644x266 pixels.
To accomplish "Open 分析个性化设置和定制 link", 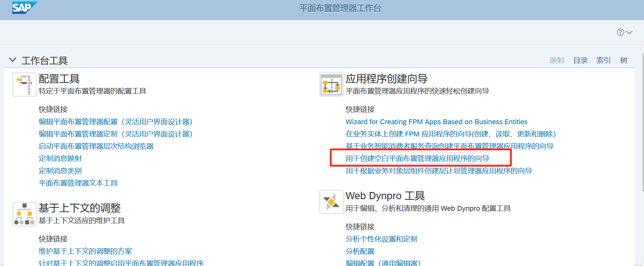I will tap(382, 239).
